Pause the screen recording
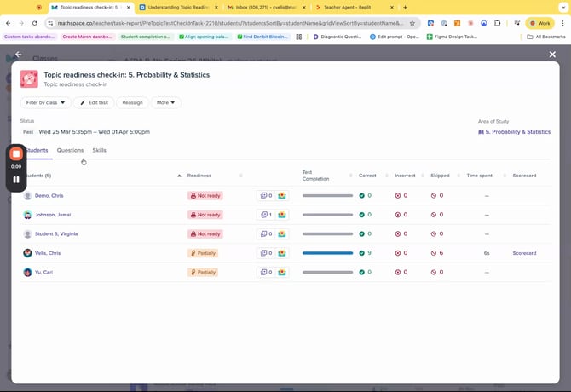The width and height of the screenshot is (571, 392). tap(16, 180)
